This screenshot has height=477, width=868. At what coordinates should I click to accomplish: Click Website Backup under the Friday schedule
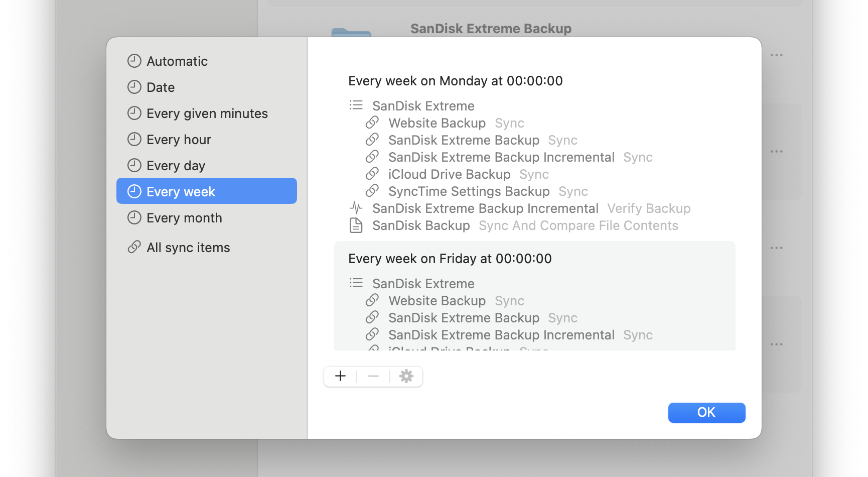pos(437,301)
